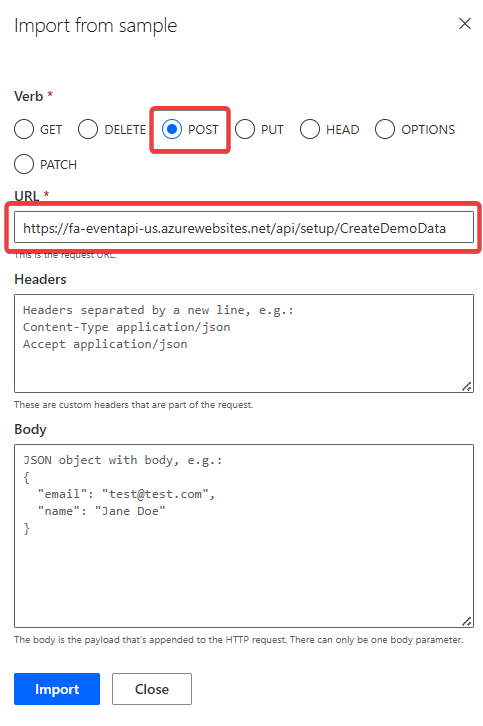Image resolution: width=483 pixels, height=726 pixels.
Task: Click the 'URL' field label
Action: tap(26, 196)
